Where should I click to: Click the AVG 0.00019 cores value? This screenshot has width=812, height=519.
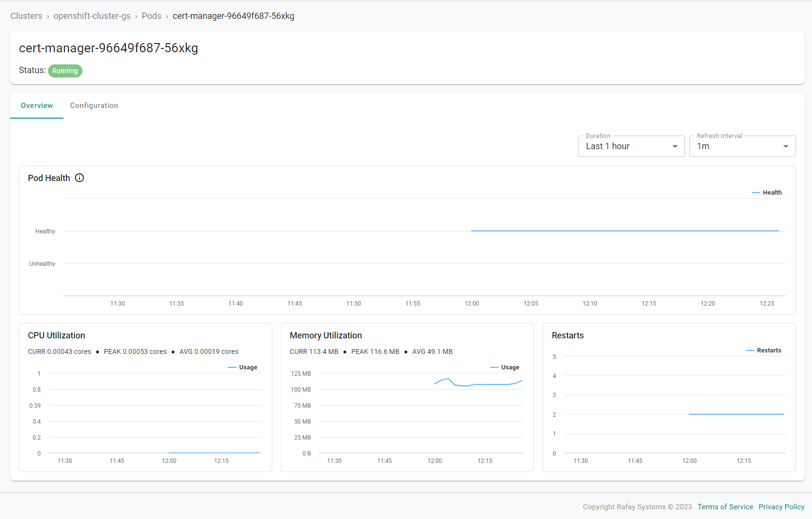pos(209,351)
